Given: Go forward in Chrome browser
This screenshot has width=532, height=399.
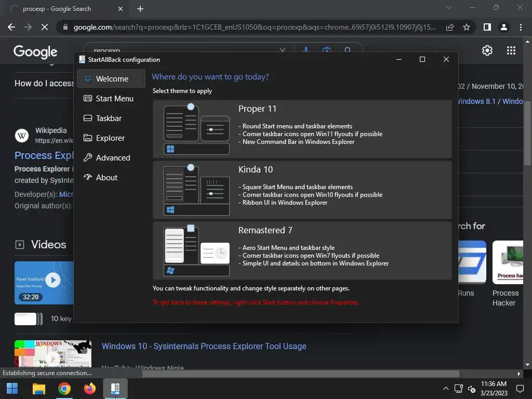Looking at the screenshot, I should 28,27.
